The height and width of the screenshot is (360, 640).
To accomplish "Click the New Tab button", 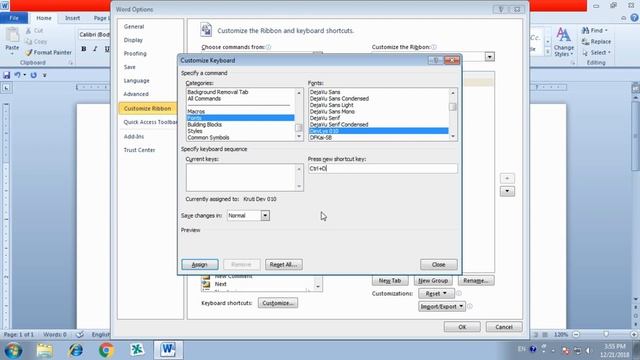I will [x=390, y=280].
